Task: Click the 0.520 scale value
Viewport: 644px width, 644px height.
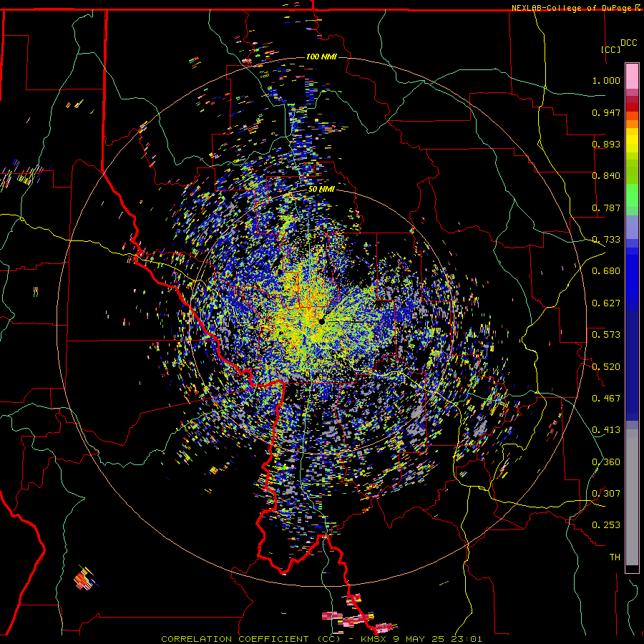Action: [606, 367]
